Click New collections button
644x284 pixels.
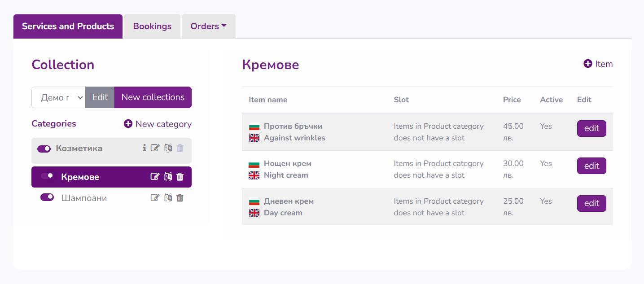pyautogui.click(x=153, y=97)
